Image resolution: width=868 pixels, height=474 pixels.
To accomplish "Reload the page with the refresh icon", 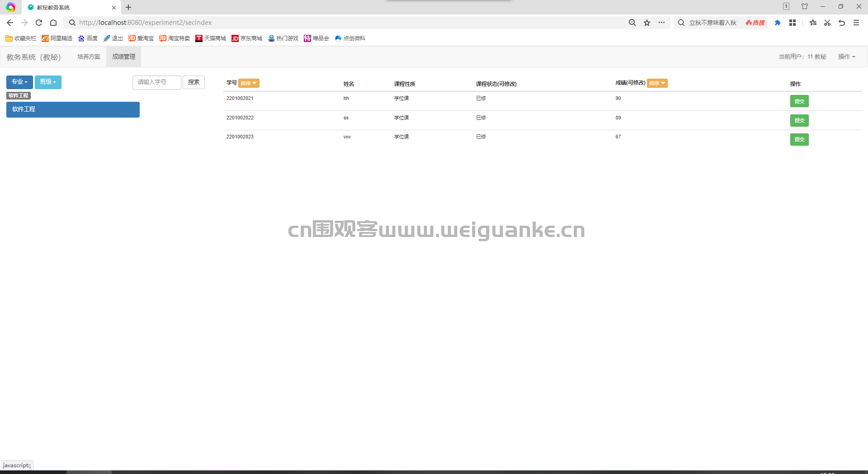I will [x=39, y=23].
